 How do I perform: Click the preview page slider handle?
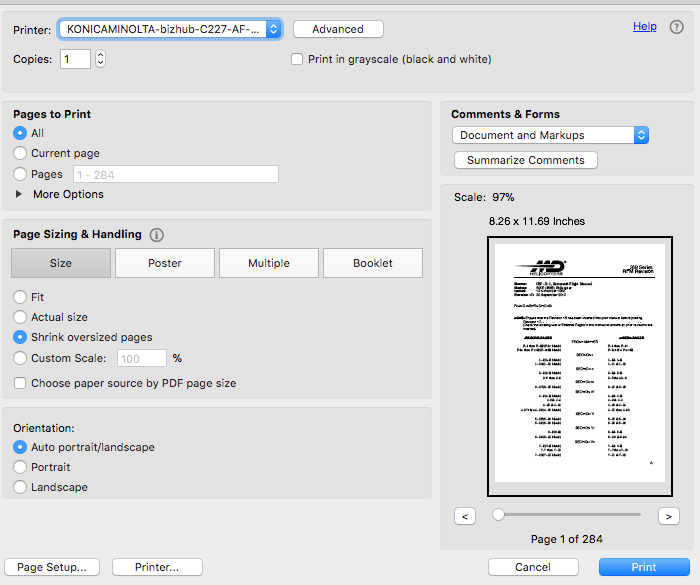pyautogui.click(x=498, y=515)
